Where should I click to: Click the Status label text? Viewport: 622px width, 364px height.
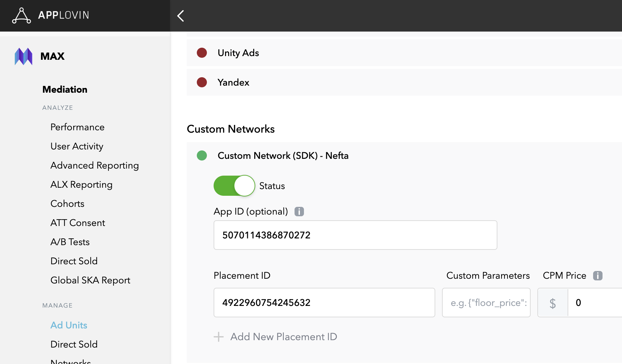(272, 186)
